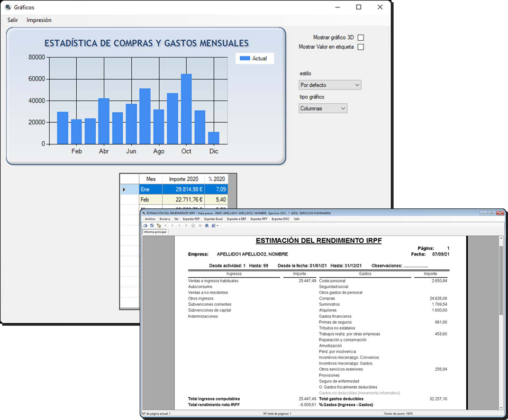Select the Informe principal tab
Image resolution: width=508 pixels, height=420 pixels.
pyautogui.click(x=155, y=232)
